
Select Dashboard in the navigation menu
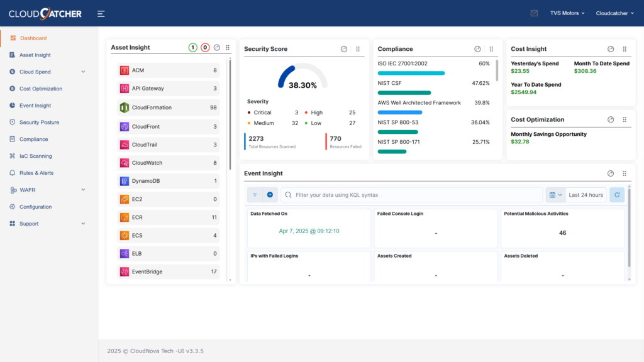33,38
